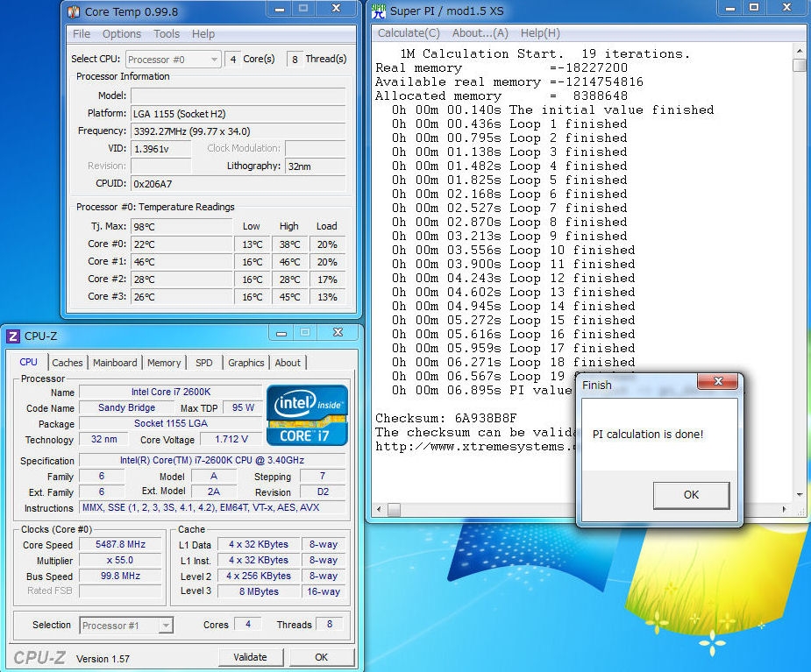The height and width of the screenshot is (672, 811).
Task: Click the CPU-Z title bar icon
Action: [x=13, y=336]
